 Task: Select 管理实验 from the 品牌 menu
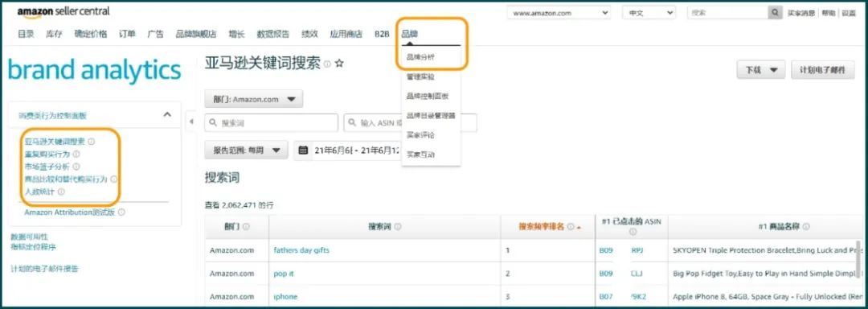tap(420, 76)
